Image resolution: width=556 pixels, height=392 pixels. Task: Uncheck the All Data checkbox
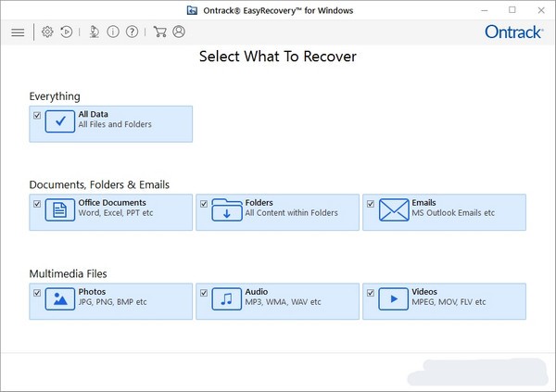pos(37,115)
